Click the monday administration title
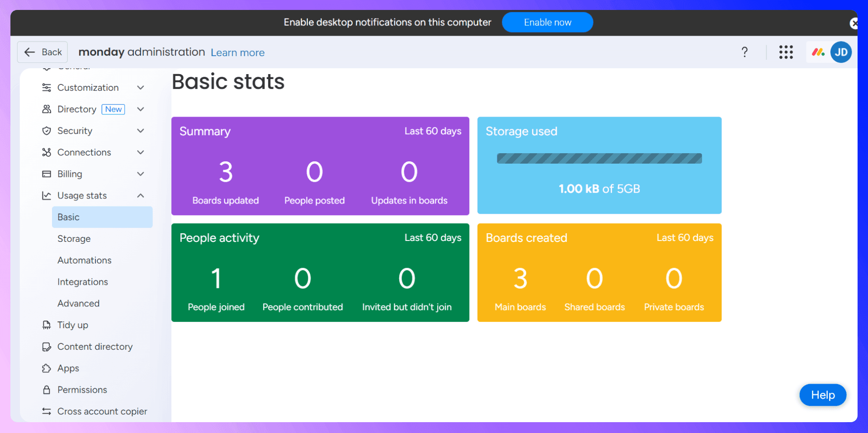This screenshot has height=433, width=868. coord(142,52)
